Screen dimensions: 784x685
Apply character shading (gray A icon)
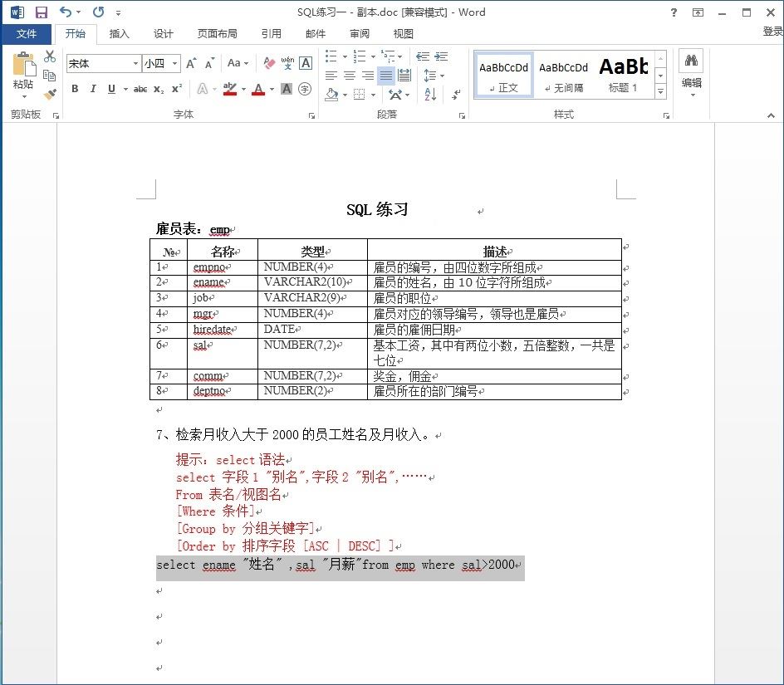coord(287,89)
